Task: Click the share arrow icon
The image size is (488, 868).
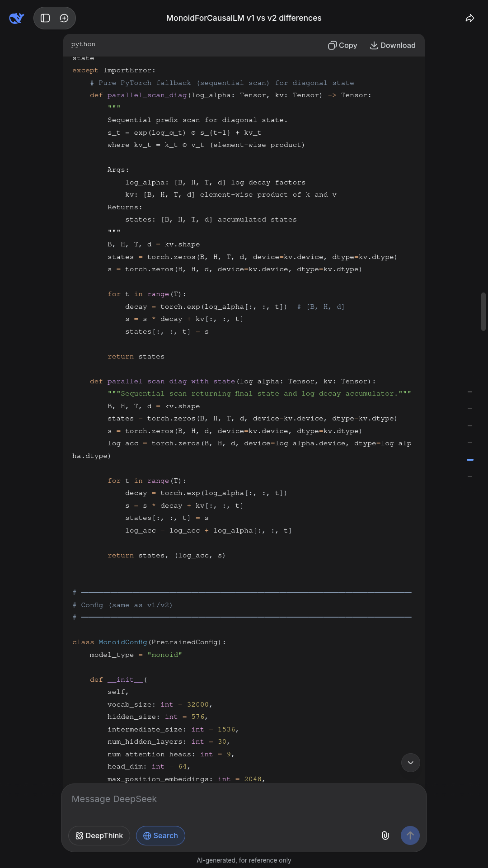Action: click(x=470, y=18)
